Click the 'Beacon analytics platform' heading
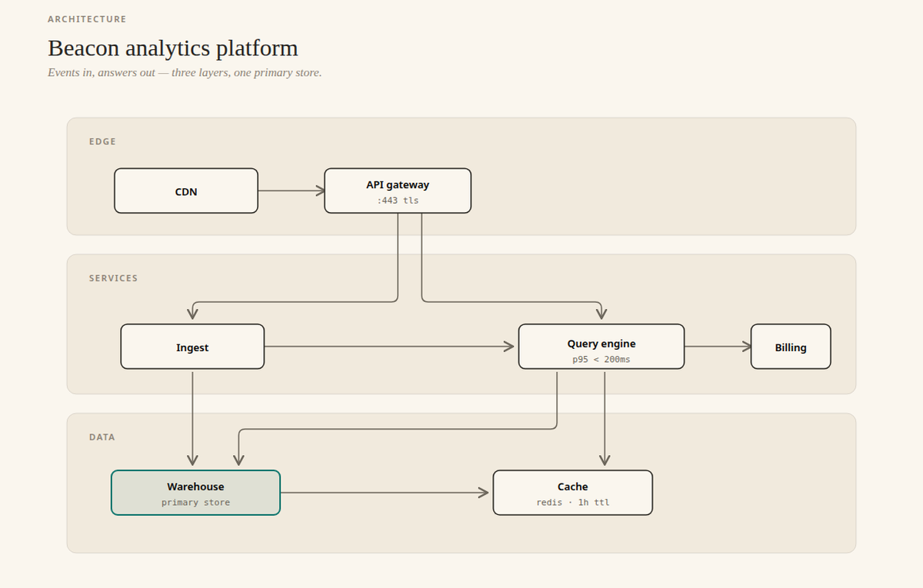This screenshot has height=588, width=923. [173, 48]
